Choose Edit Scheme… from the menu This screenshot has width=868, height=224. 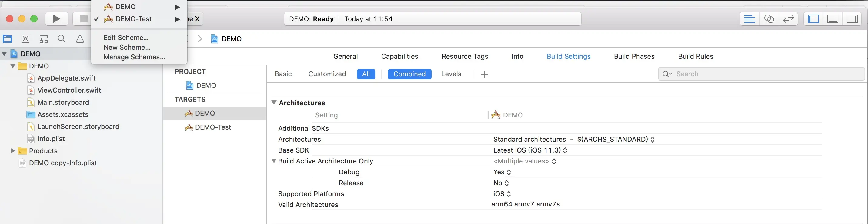point(126,38)
